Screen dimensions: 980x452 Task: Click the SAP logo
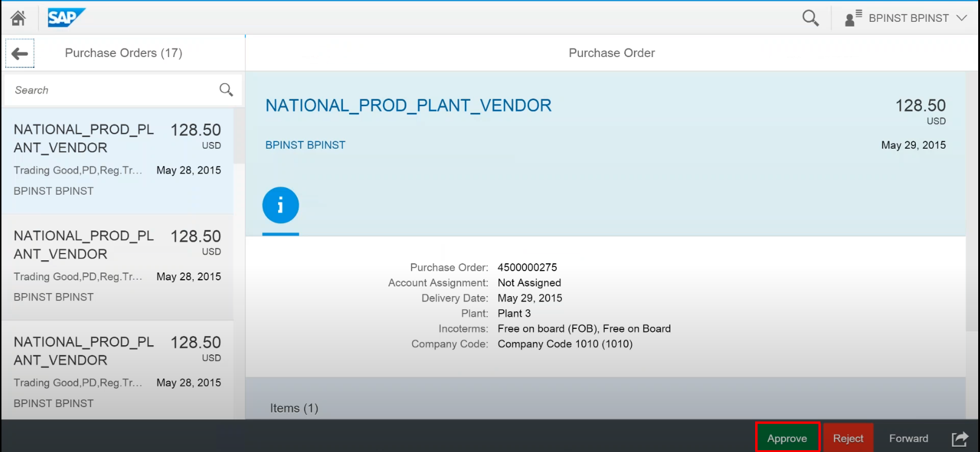(66, 18)
